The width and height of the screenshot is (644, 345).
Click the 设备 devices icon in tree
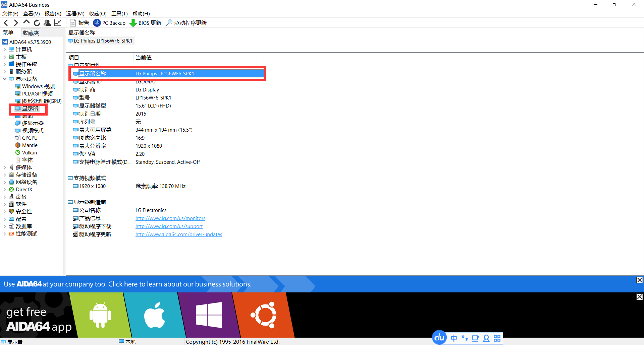tap(11, 197)
